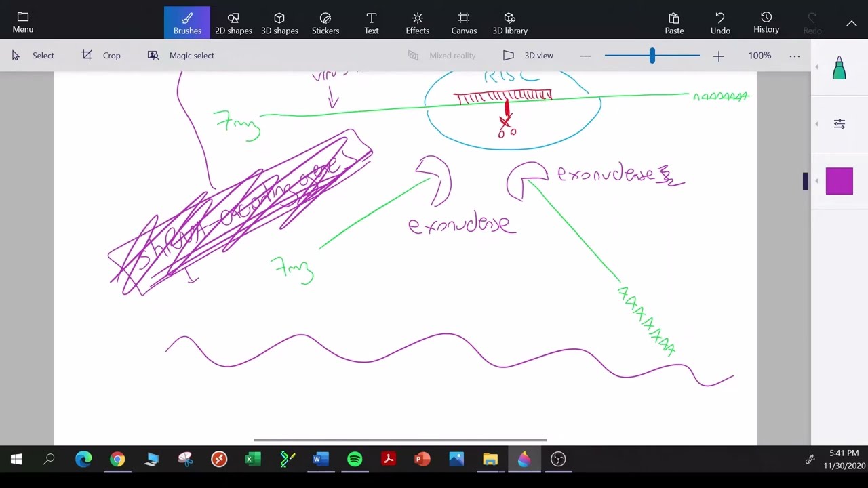Screen dimensions: 868x488
Task: Open OBS Studio from the taskbar
Action: 558,460
